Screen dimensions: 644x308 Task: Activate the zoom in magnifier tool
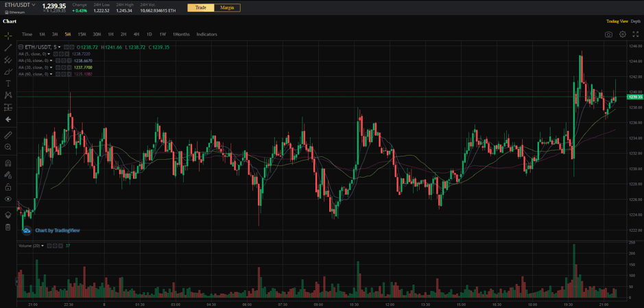click(8, 147)
